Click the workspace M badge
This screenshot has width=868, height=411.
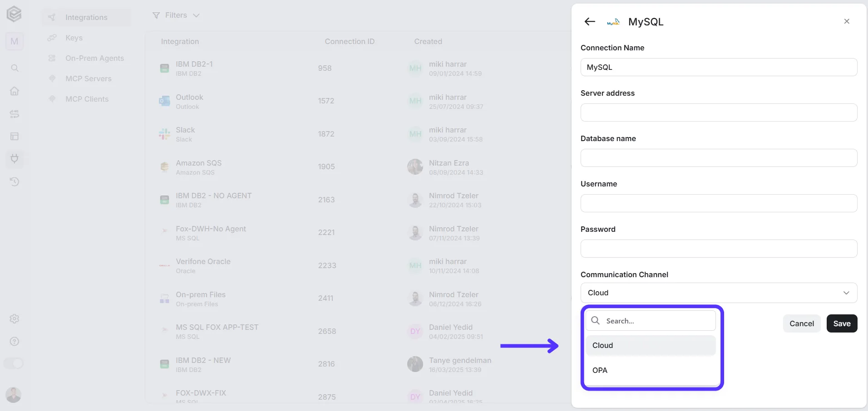[x=15, y=41]
